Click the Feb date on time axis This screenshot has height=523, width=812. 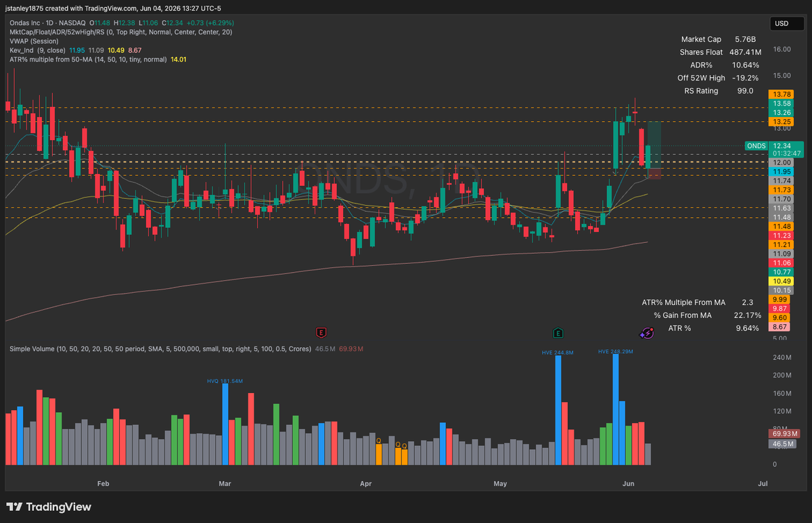pos(103,484)
